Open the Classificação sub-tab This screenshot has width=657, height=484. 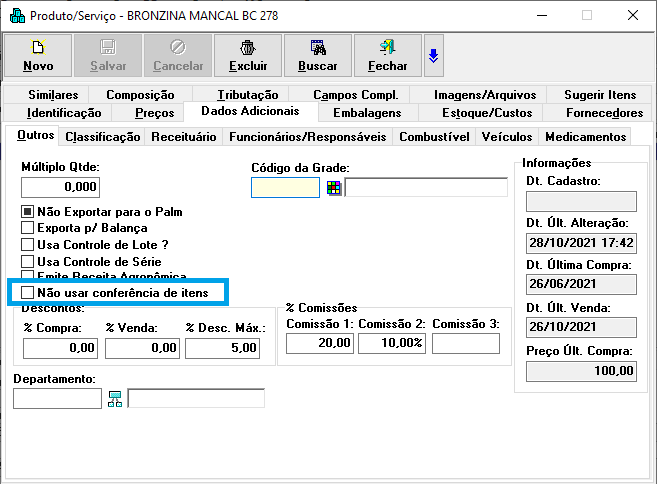(x=102, y=137)
